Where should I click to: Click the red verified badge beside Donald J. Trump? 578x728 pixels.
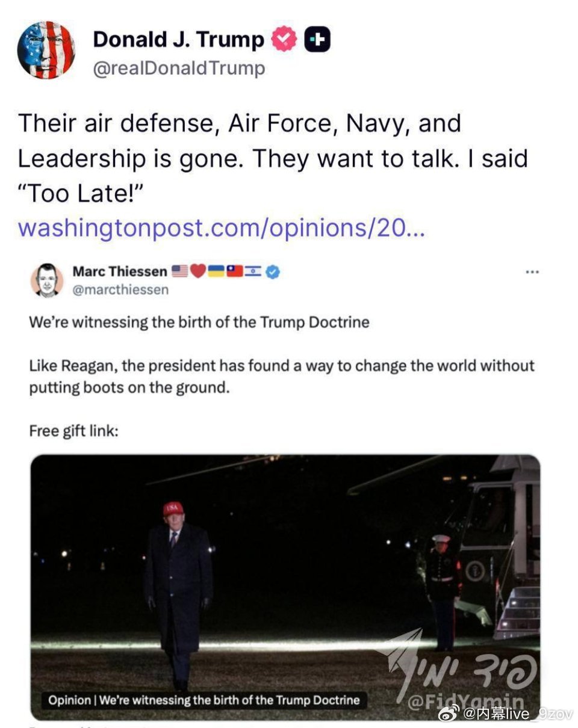pyautogui.click(x=283, y=40)
